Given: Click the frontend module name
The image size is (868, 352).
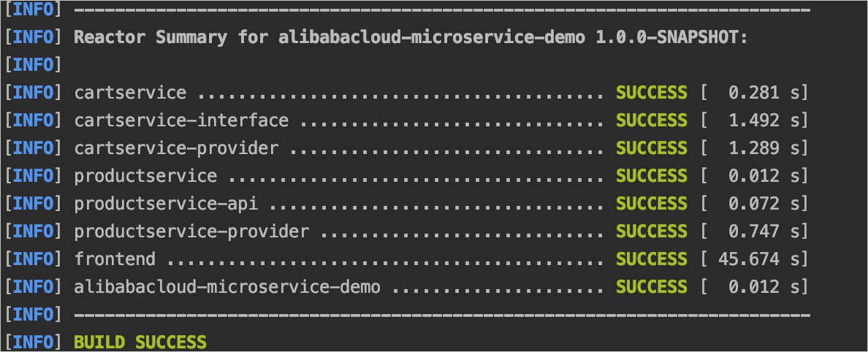Looking at the screenshot, I should coord(115,259).
